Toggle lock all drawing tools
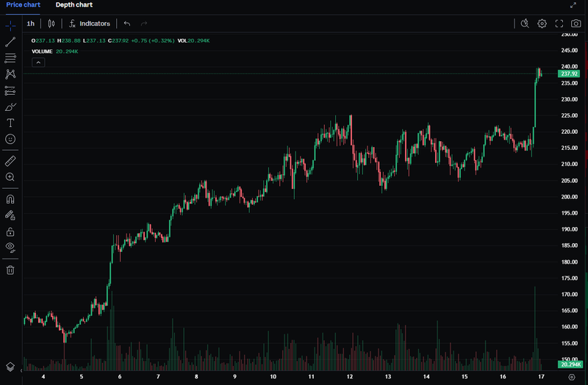 coord(10,231)
